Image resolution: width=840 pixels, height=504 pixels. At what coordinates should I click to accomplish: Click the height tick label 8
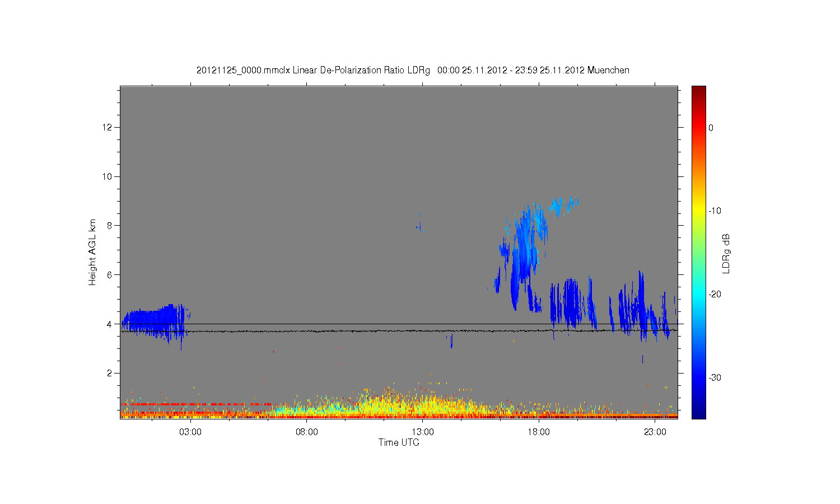tap(110, 226)
